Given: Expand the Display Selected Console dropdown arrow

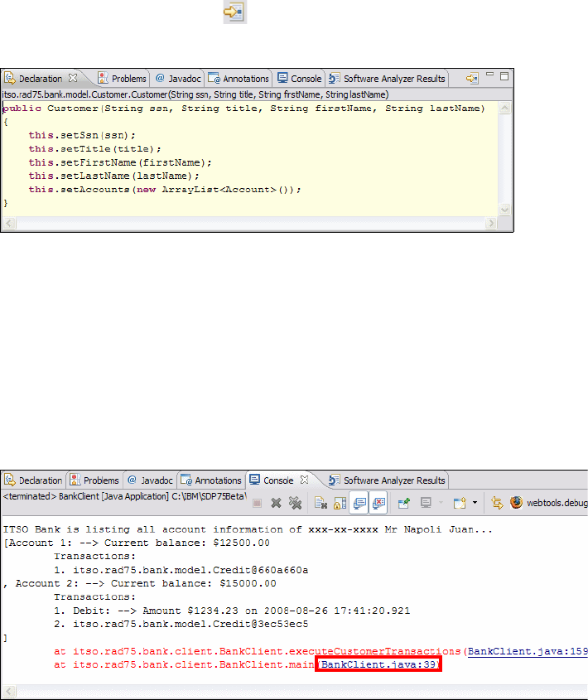Looking at the screenshot, I should pyautogui.click(x=441, y=503).
